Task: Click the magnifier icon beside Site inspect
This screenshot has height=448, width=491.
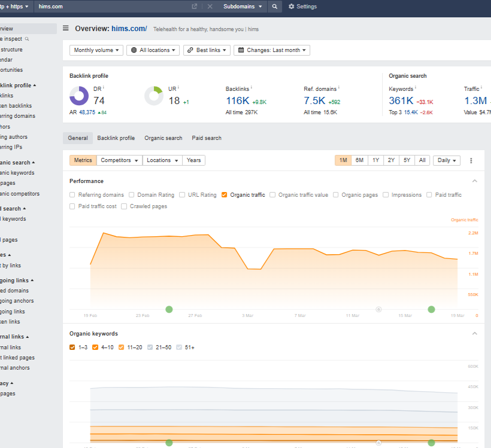Action: click(27, 39)
